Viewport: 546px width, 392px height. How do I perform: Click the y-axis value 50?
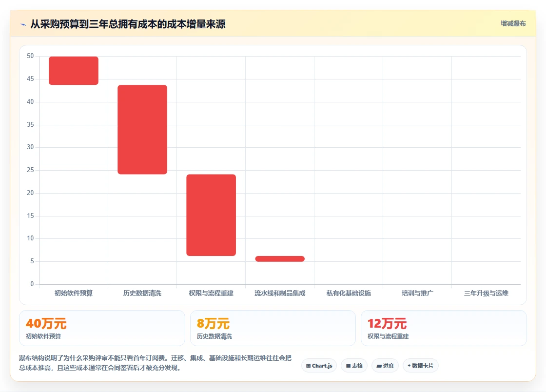30,56
